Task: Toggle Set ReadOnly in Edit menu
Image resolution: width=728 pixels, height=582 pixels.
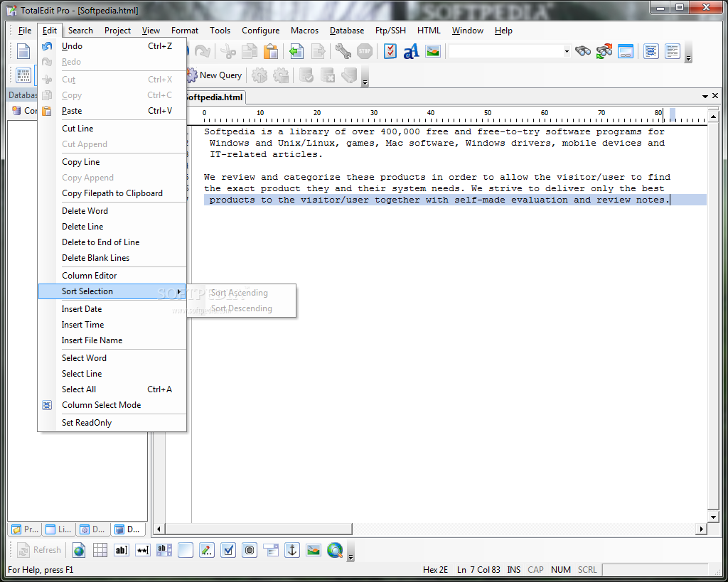Action: pyautogui.click(x=112, y=422)
